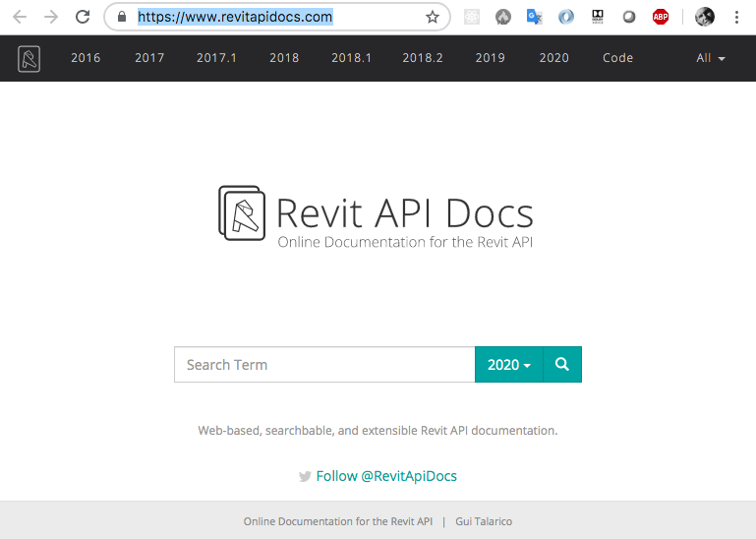Open the Google Translate extension
Viewport: 756px width, 539px height.
point(535,17)
